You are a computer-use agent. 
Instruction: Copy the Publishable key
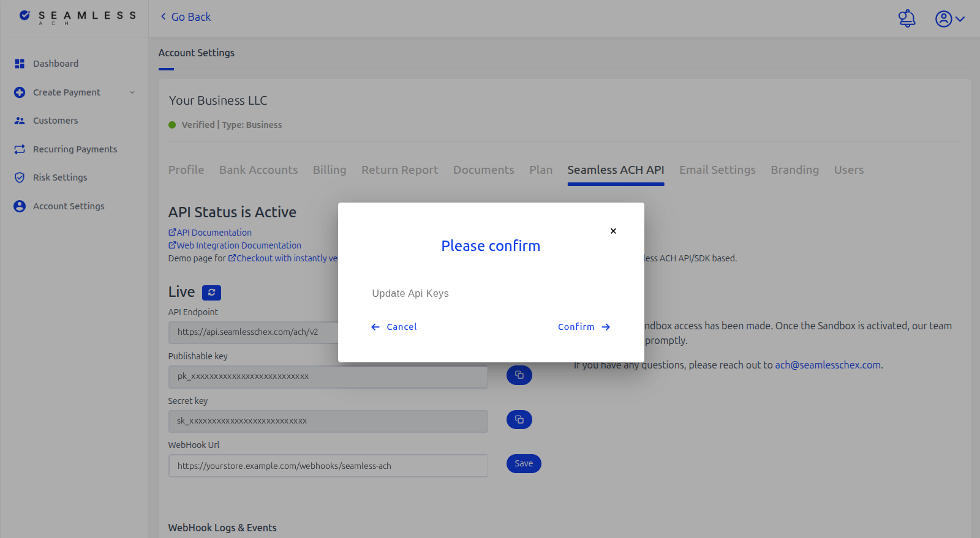coord(519,375)
